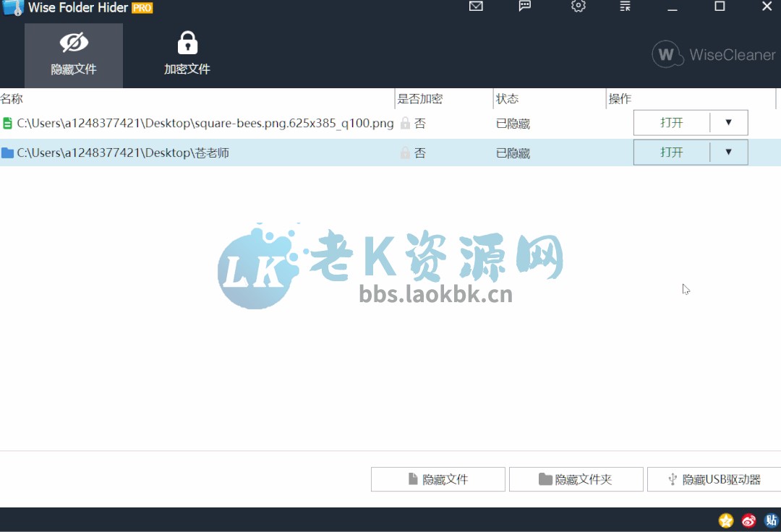Maximize the Wise Folder Hider window

pos(720,6)
